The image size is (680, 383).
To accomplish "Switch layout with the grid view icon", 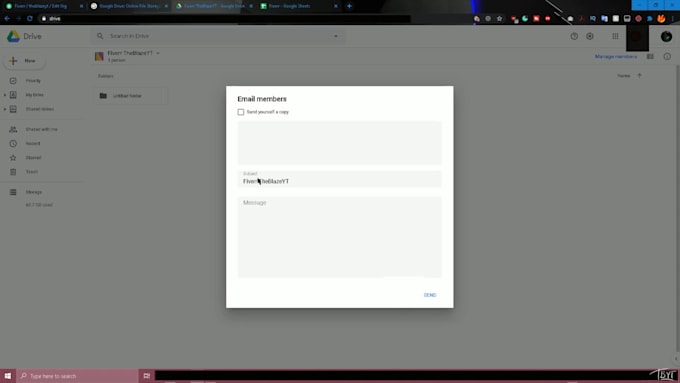I will click(x=650, y=56).
